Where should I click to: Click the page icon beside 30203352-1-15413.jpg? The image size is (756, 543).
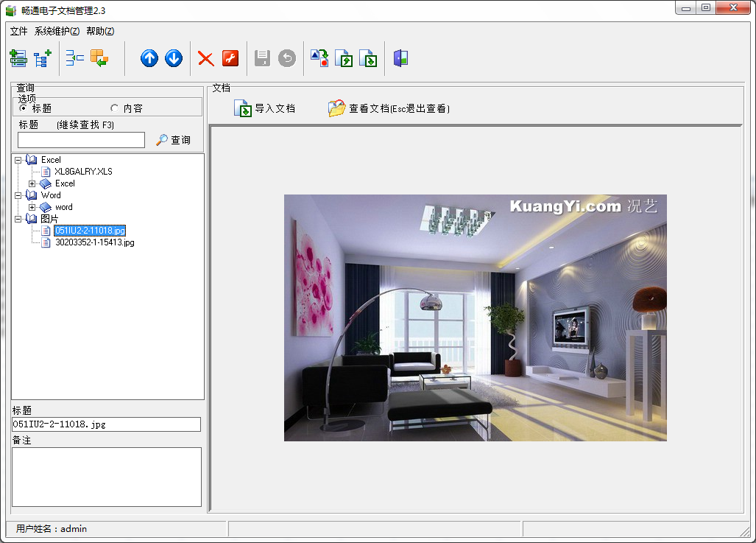coord(46,243)
